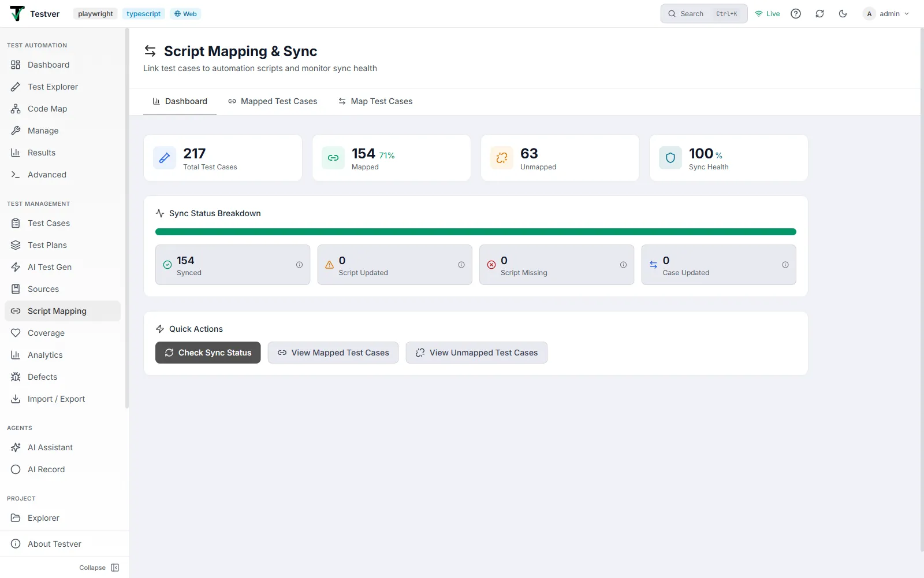The height and width of the screenshot is (578, 924).
Task: Click the AI Record circle icon
Action: click(16, 469)
